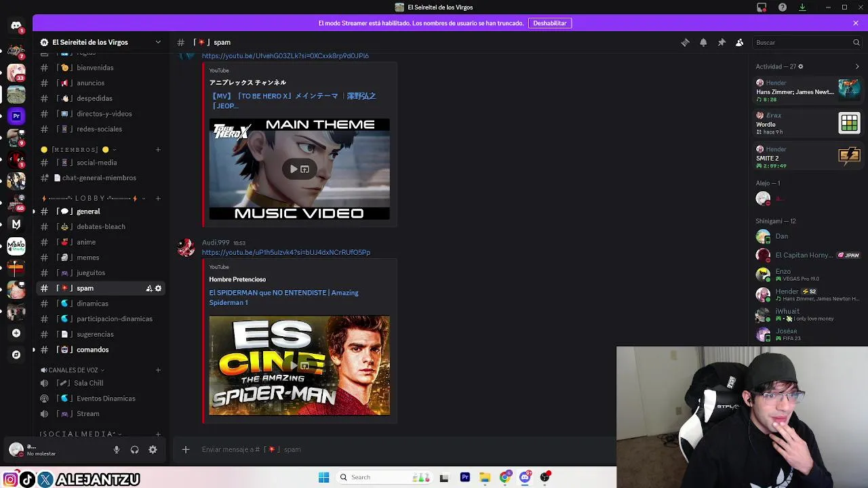Open member Enzo in member list
The height and width of the screenshot is (488, 868).
[x=807, y=274]
